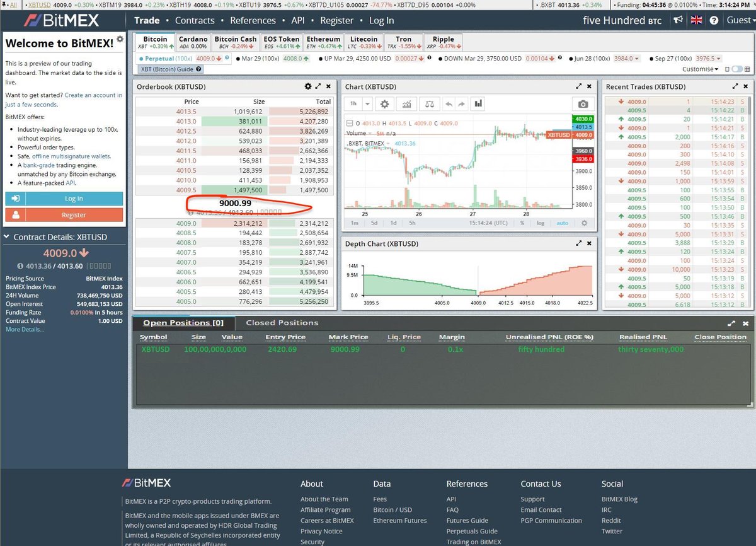The height and width of the screenshot is (546, 756).
Task: Open .BXBT, BITMEX legend dropdown
Action: coord(389,144)
